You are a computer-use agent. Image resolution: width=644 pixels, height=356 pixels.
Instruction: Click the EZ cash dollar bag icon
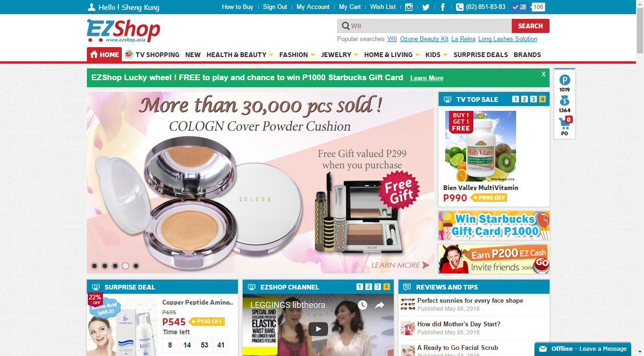565,101
